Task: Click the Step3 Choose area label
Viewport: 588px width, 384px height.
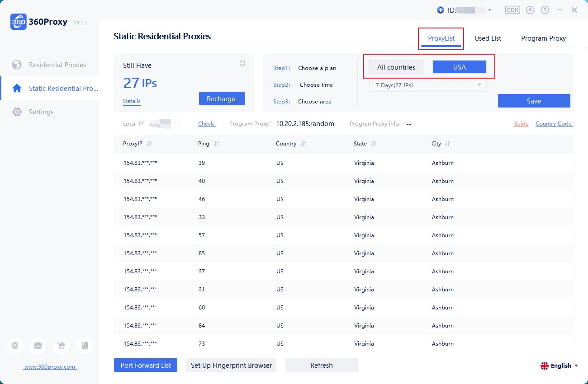Action: (x=302, y=102)
